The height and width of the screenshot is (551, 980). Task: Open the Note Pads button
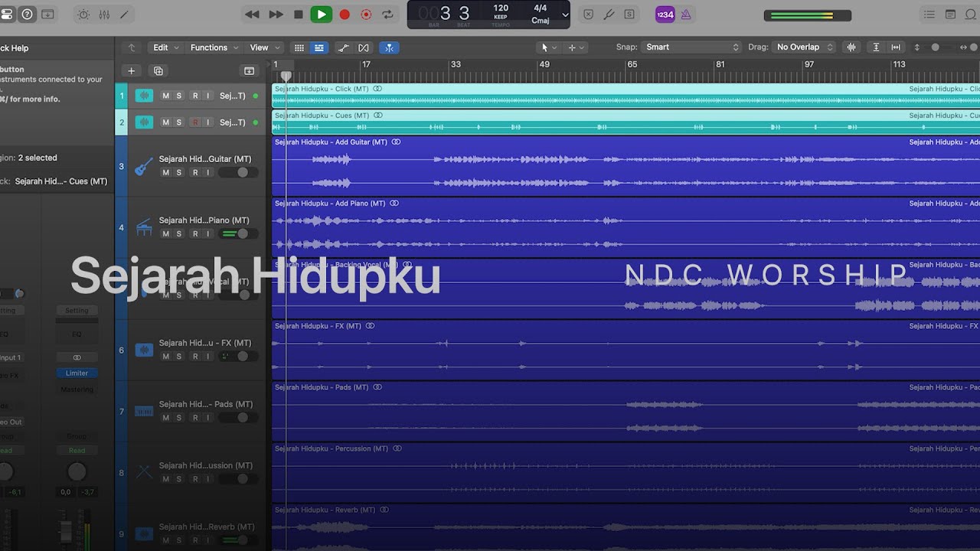[950, 14]
